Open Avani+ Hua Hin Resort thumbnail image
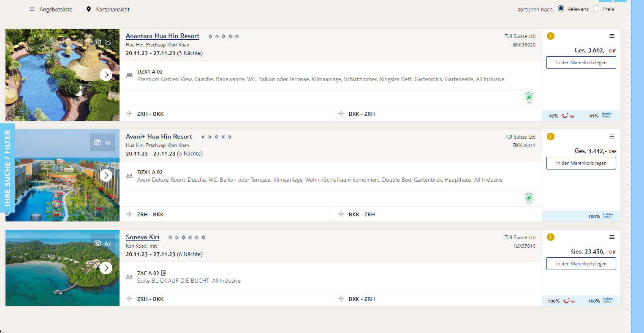644x333 pixels. pos(62,175)
